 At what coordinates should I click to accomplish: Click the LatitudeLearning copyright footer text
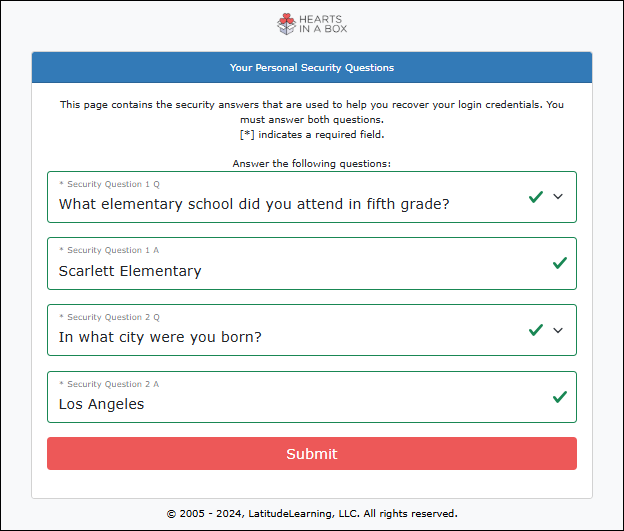coord(312,513)
